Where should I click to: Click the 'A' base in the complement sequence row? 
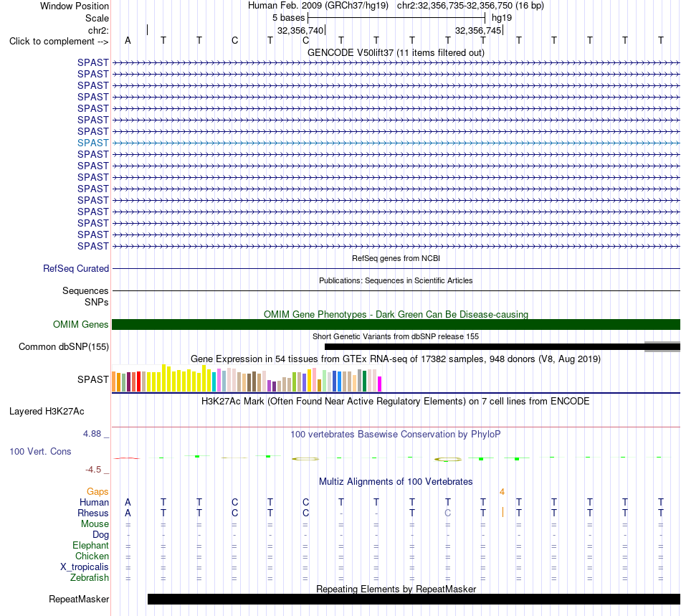[x=128, y=40]
